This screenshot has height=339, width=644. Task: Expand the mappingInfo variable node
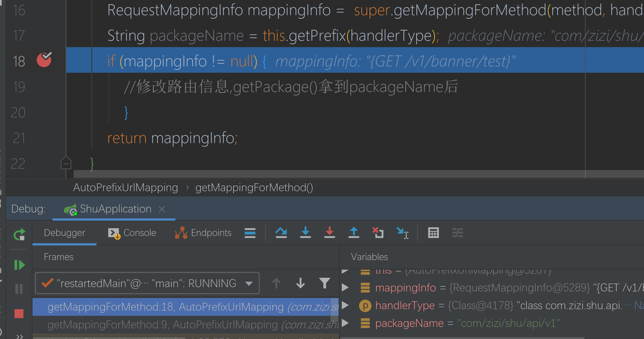tap(345, 288)
